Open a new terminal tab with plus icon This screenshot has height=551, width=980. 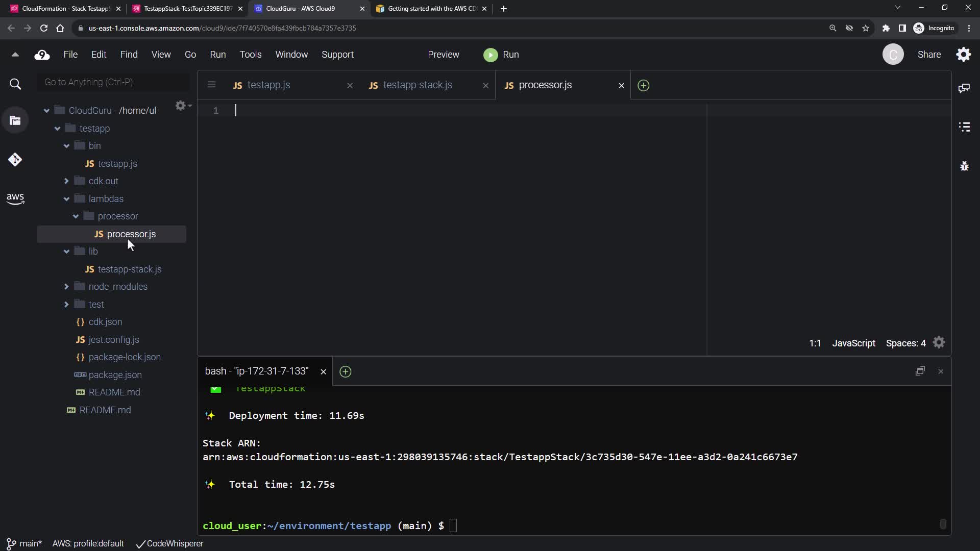coord(346,371)
